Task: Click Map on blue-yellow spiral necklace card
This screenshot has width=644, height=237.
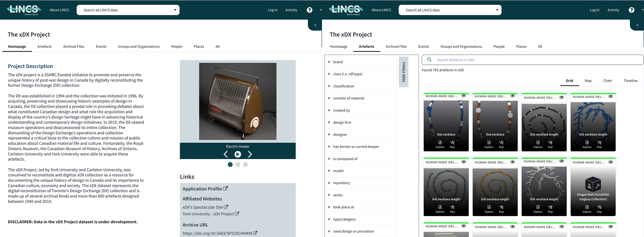Action: 452,209
